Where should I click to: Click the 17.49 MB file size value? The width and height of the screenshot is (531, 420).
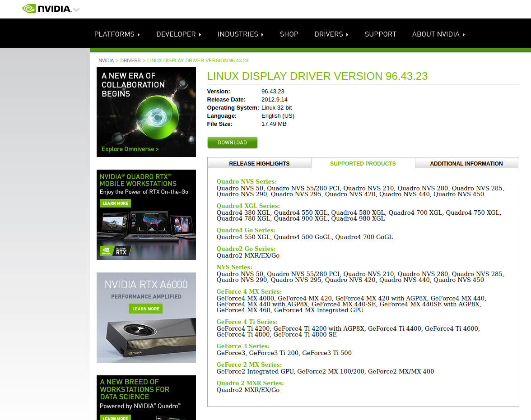click(274, 124)
